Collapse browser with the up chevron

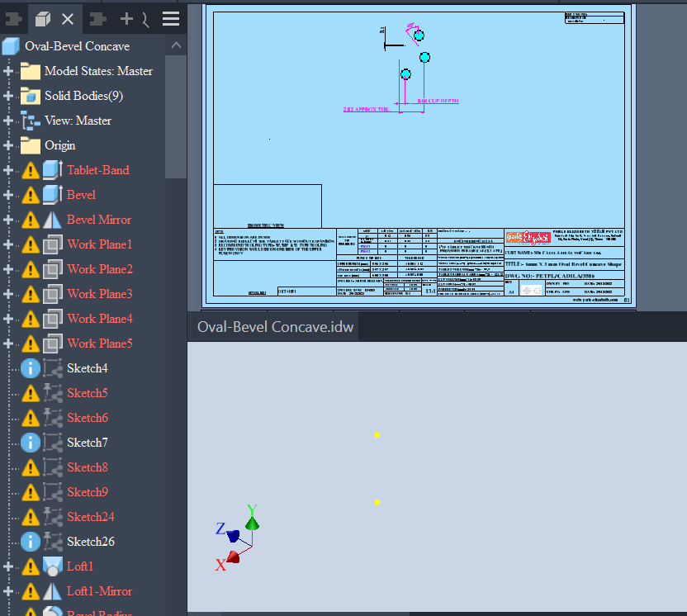(x=176, y=45)
